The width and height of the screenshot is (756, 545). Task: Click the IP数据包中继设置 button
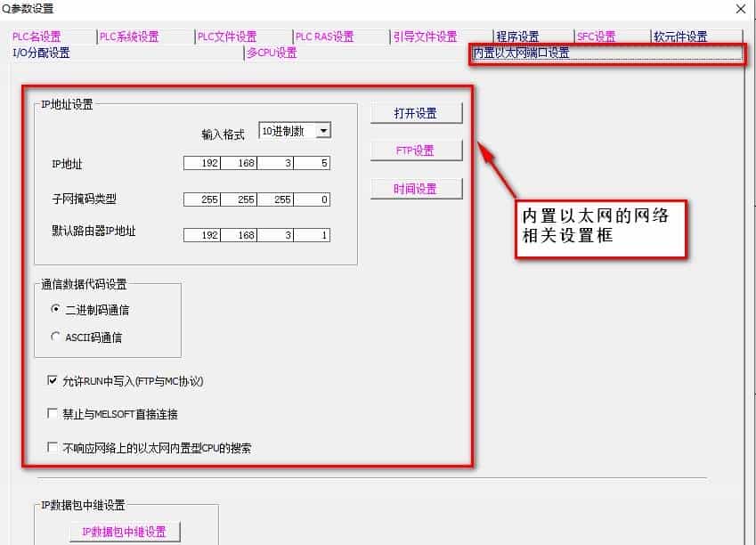(x=125, y=531)
